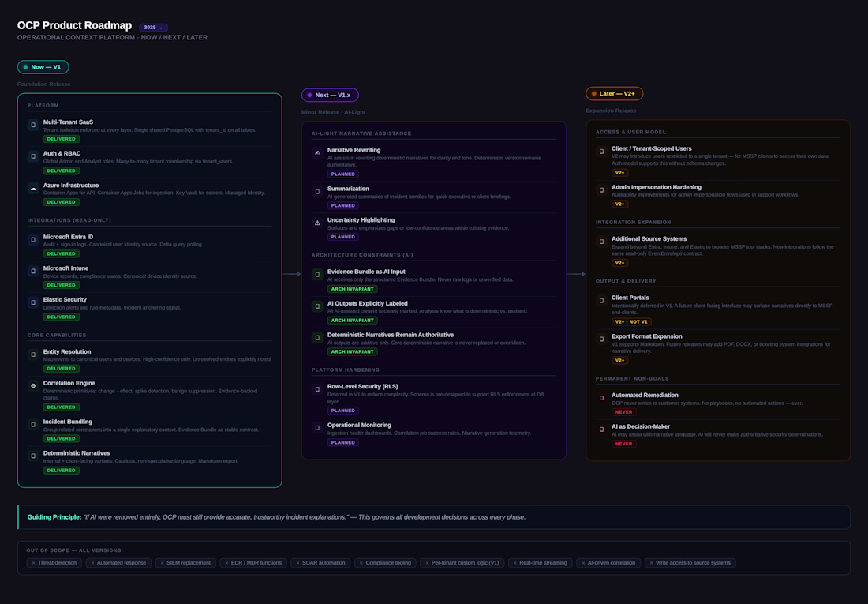Click the Incident Bundling row icon
The image size is (868, 604).
point(33,425)
